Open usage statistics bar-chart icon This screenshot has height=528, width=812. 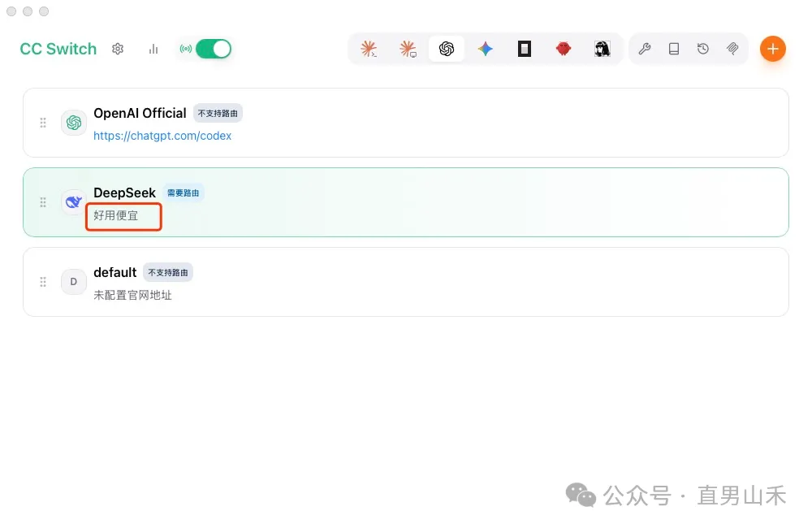coord(153,49)
